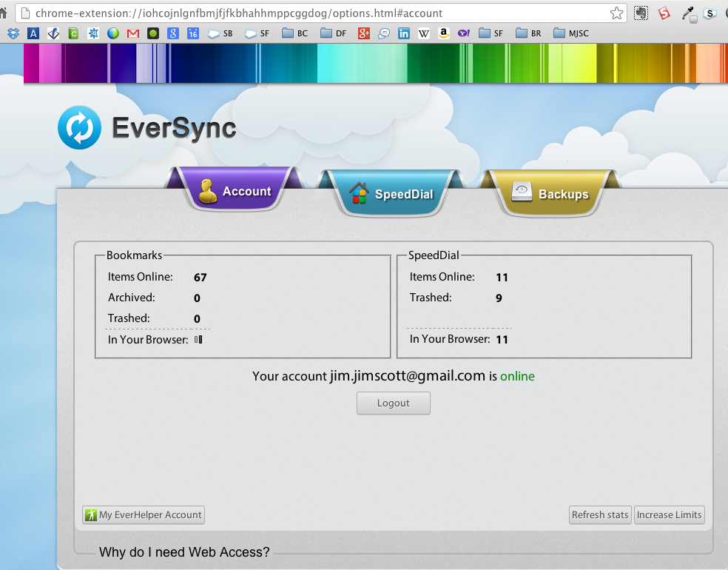Image resolution: width=728 pixels, height=570 pixels.
Task: Click the Bookmarks Archived label
Action: [x=132, y=298]
